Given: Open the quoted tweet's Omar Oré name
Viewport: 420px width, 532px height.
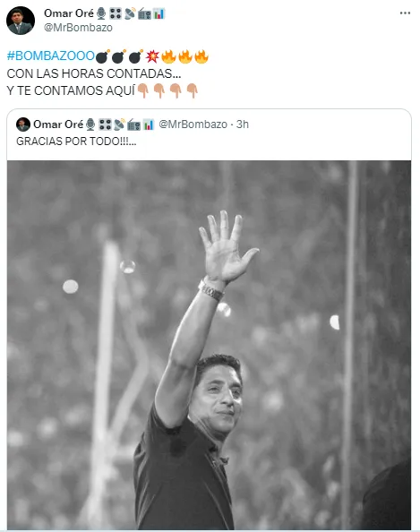Looking at the screenshot, I should point(58,124).
